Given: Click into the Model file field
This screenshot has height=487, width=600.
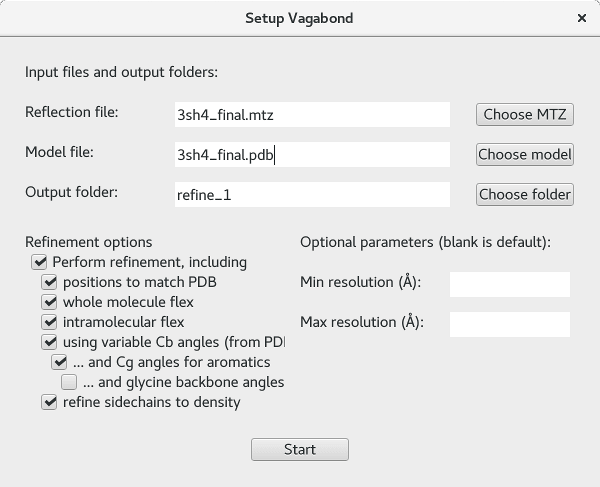Looking at the screenshot, I should pos(312,154).
